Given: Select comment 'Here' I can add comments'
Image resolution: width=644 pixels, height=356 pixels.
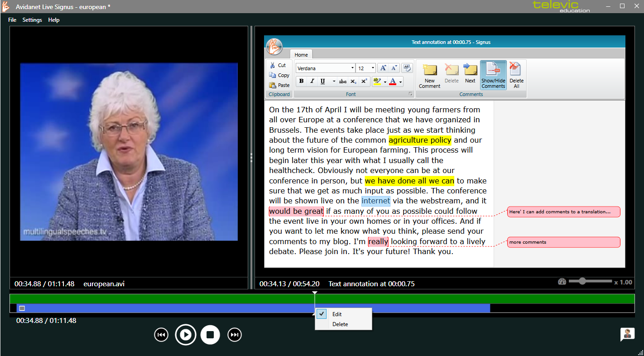Looking at the screenshot, I should pos(563,212).
